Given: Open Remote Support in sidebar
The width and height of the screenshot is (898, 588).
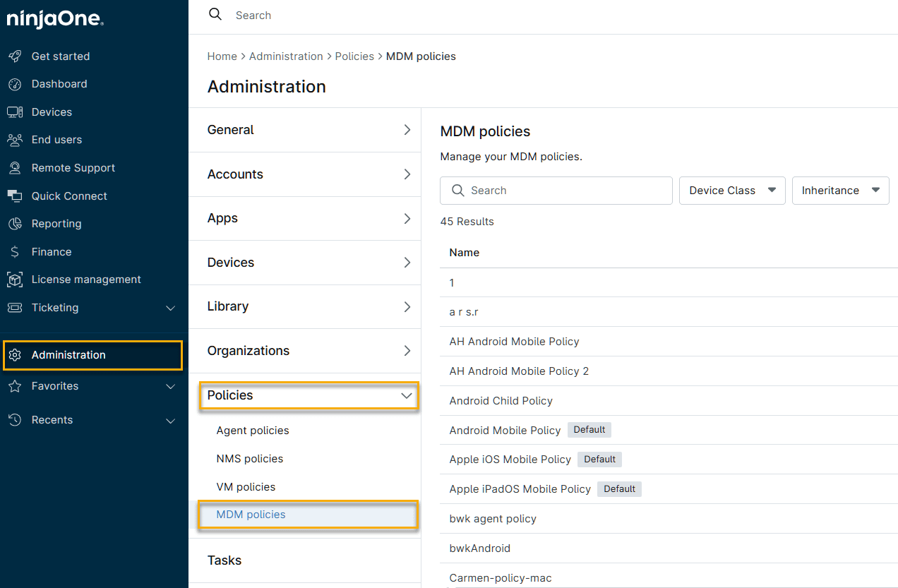Looking at the screenshot, I should 73,168.
